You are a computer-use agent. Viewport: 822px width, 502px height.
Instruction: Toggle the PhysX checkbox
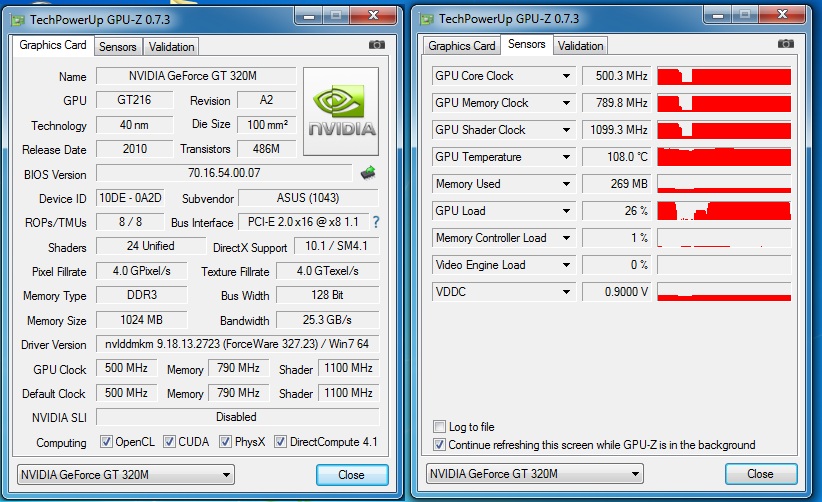pos(225,442)
